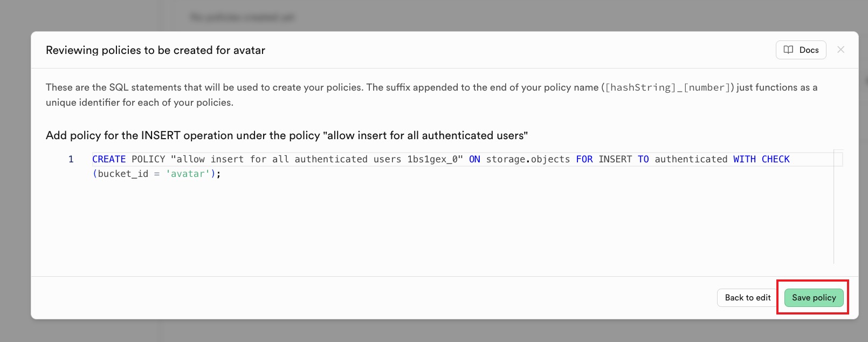
Task: Click bucket_id in the SQL condition
Action: tap(123, 174)
